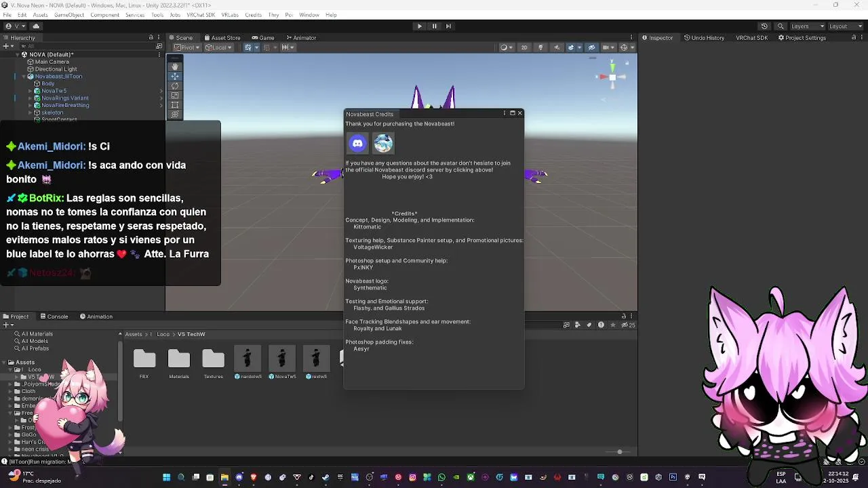Image resolution: width=868 pixels, height=488 pixels.
Task: Open the GameObject menu
Action: [69, 15]
